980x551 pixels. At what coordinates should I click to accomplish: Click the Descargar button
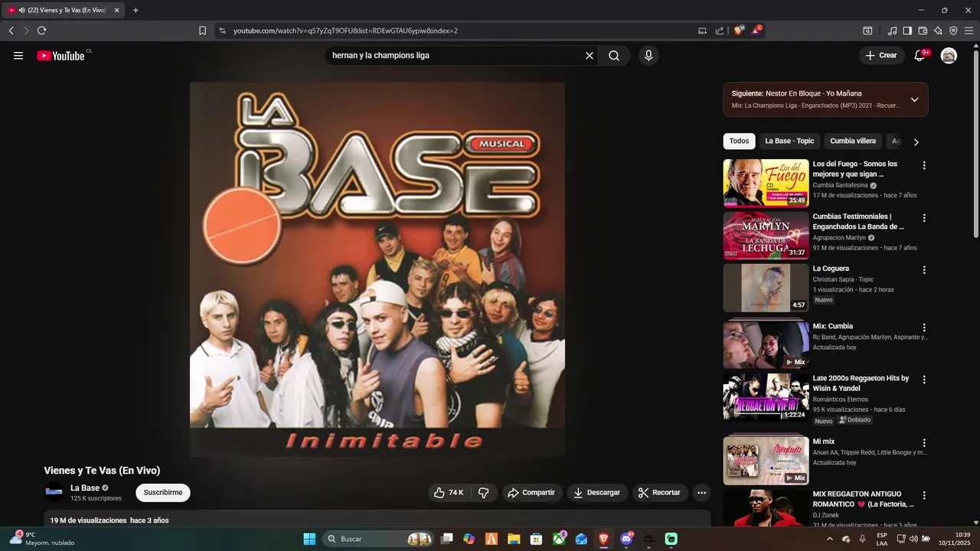coord(597,493)
